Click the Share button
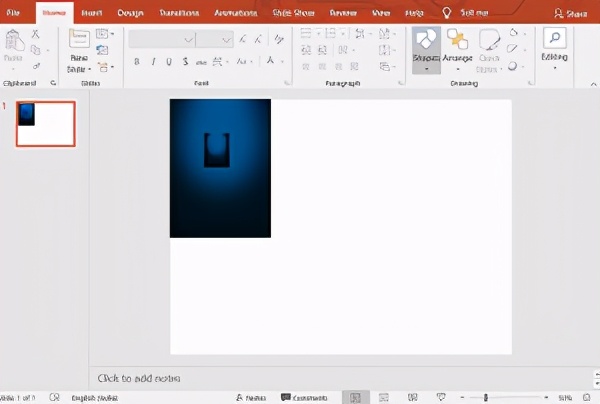This screenshot has height=404, width=600. tap(571, 14)
